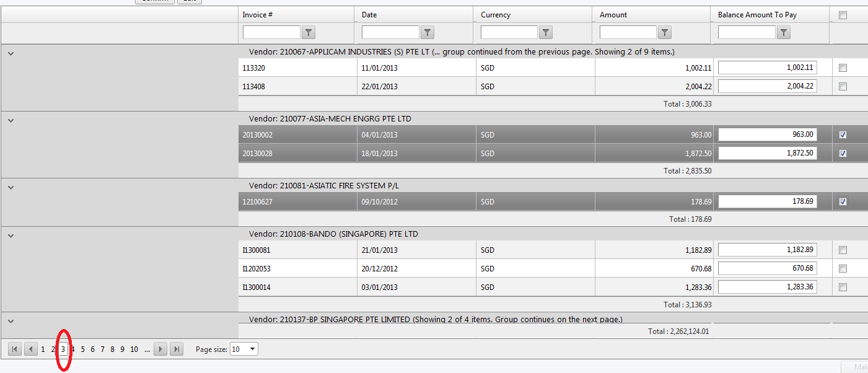The width and height of the screenshot is (868, 373).
Task: Uncheck the box for invoice 20130002
Action: 843,134
